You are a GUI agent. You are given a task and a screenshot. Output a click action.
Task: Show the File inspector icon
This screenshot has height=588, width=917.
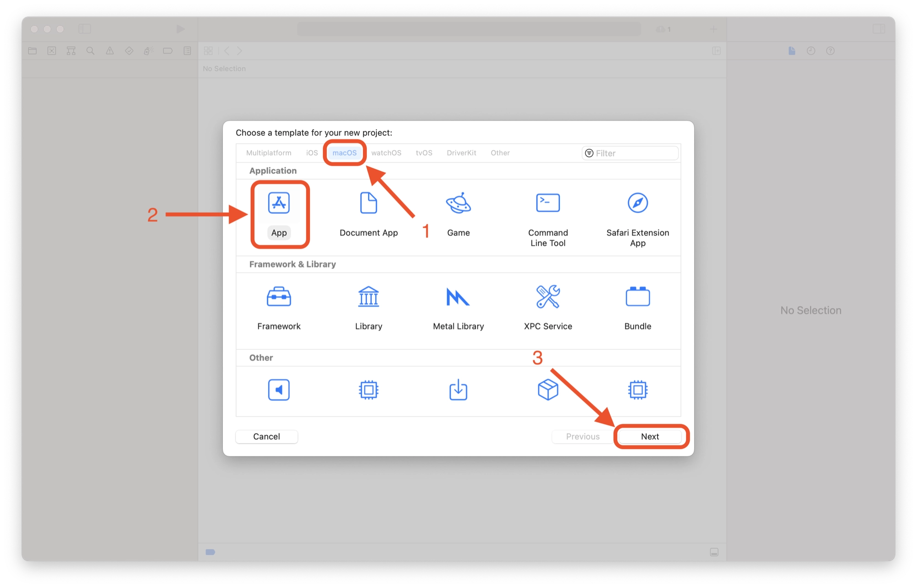(x=792, y=51)
